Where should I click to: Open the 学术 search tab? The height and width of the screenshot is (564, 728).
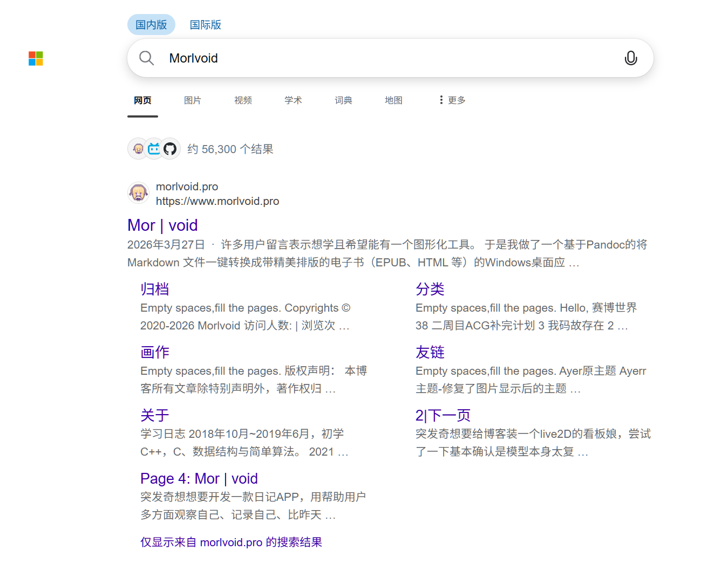pos(293,100)
